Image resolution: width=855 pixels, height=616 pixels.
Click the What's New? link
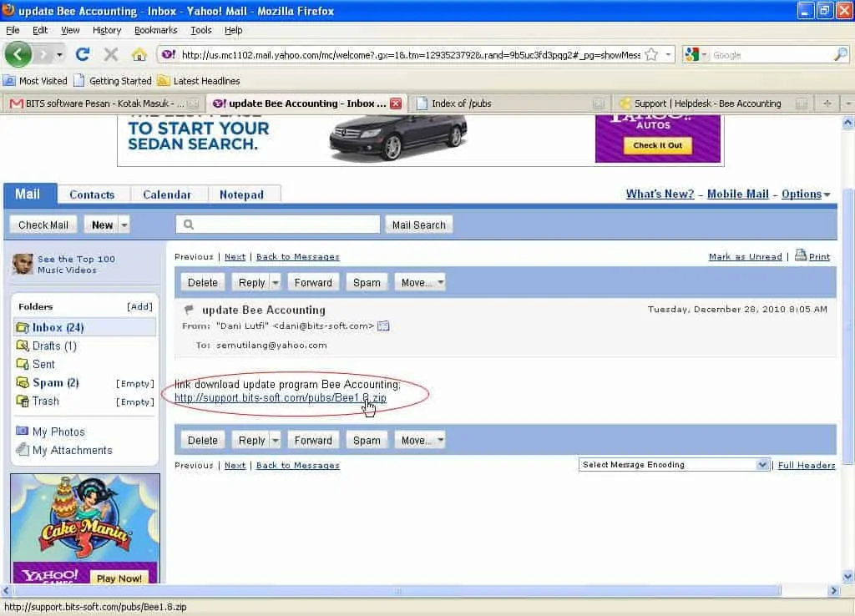[660, 194]
